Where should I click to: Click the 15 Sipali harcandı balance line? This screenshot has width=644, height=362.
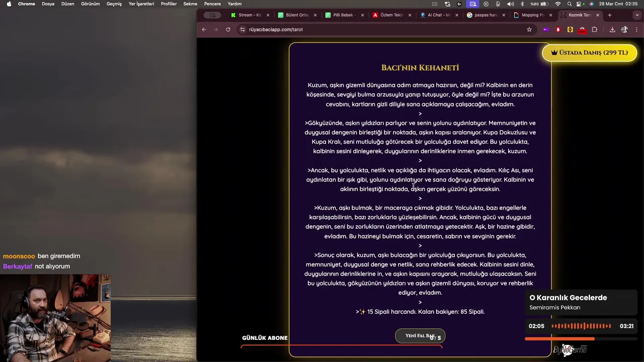[420, 312]
